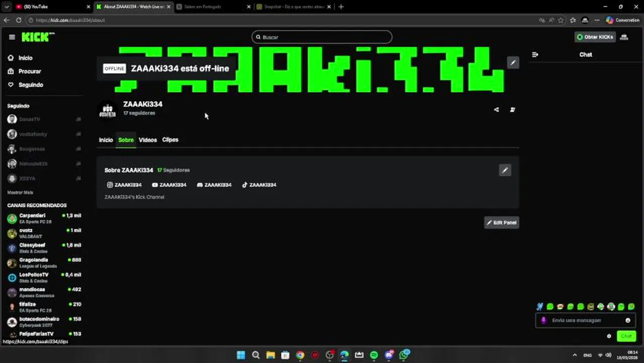Viewport: 644px width, 363px height.
Task: Switch to the Vídeos tab
Action: tap(148, 140)
